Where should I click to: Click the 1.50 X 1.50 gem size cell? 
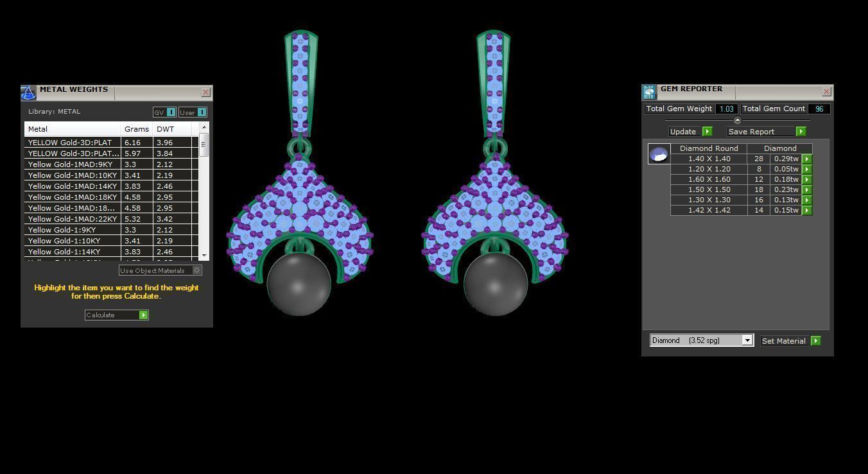(x=709, y=189)
